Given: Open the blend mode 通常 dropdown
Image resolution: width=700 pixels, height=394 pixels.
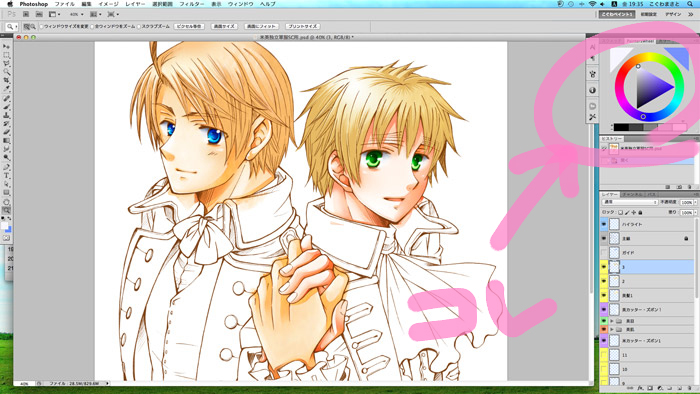Looking at the screenshot, I should (630, 203).
